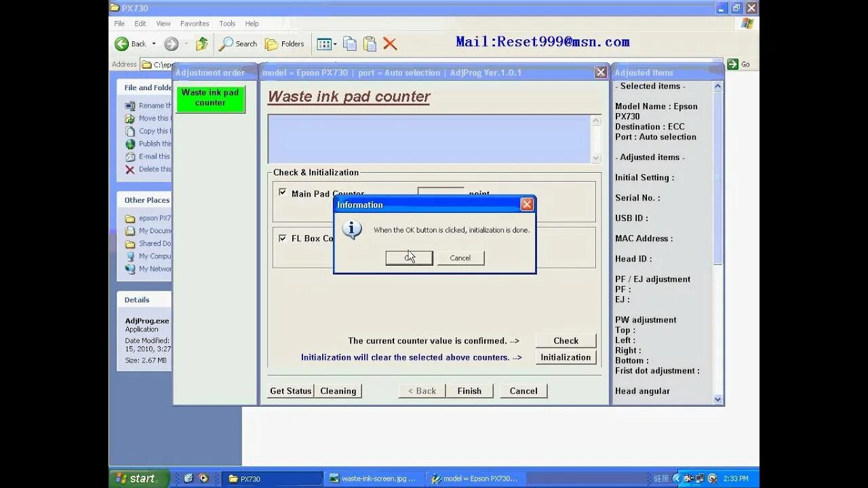Click Cancel at bottom of AdjProg window

pos(524,390)
